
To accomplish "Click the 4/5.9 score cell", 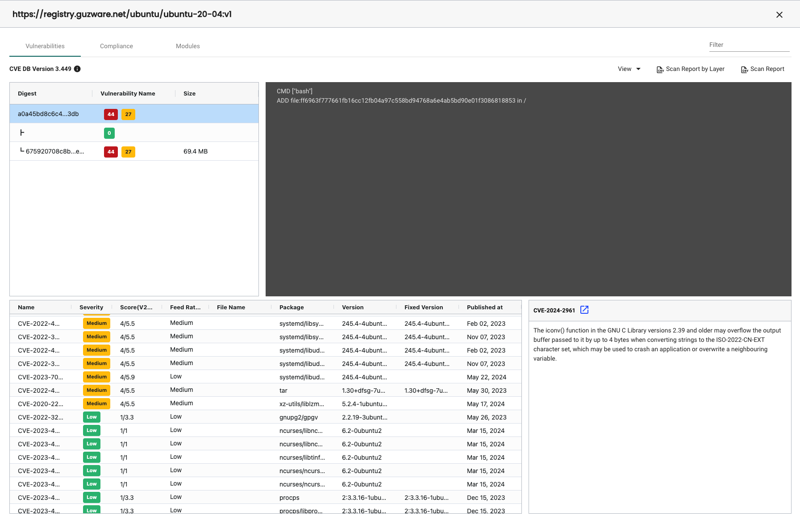I will [x=127, y=377].
